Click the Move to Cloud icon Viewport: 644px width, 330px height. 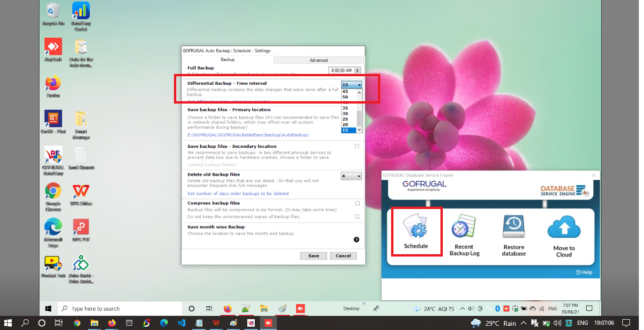(x=564, y=237)
